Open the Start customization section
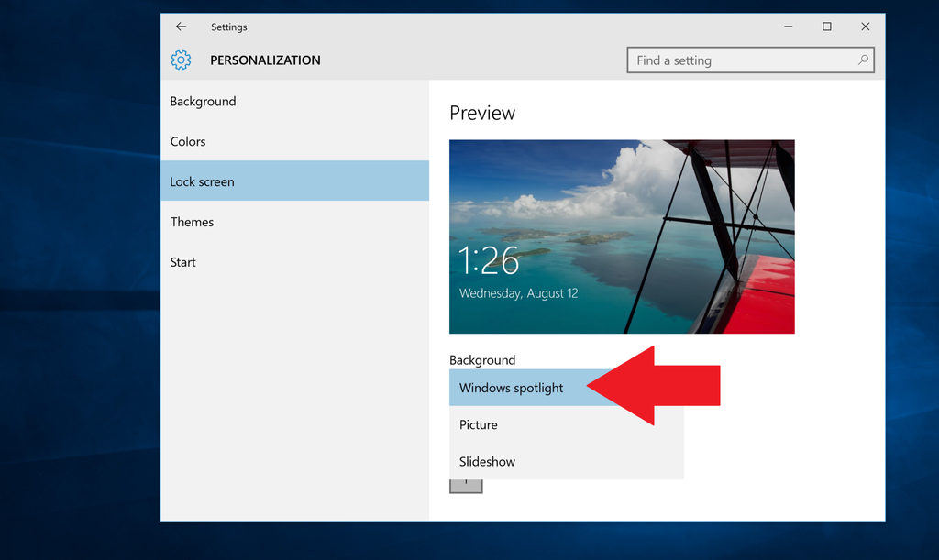The height and width of the screenshot is (560, 939). (x=182, y=262)
